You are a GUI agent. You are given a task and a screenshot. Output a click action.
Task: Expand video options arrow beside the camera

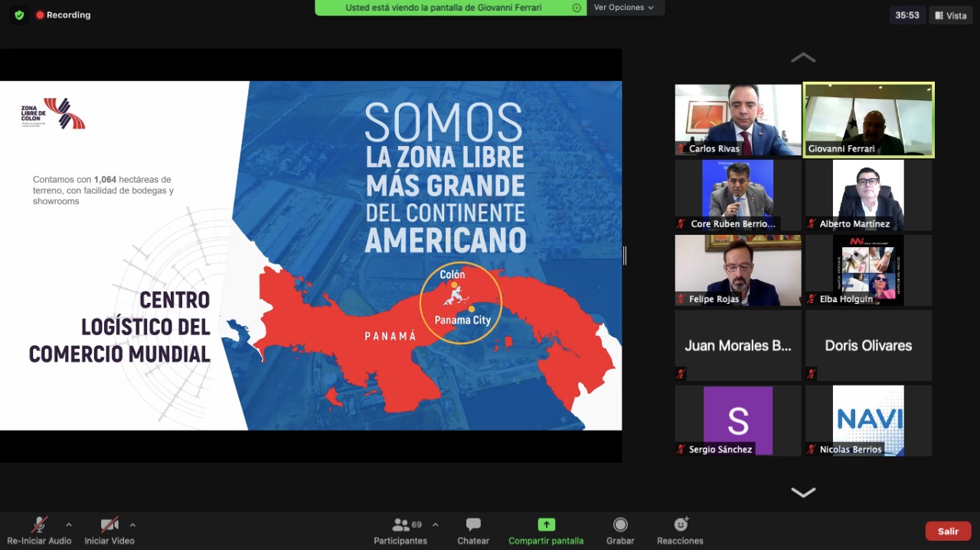coord(132,525)
